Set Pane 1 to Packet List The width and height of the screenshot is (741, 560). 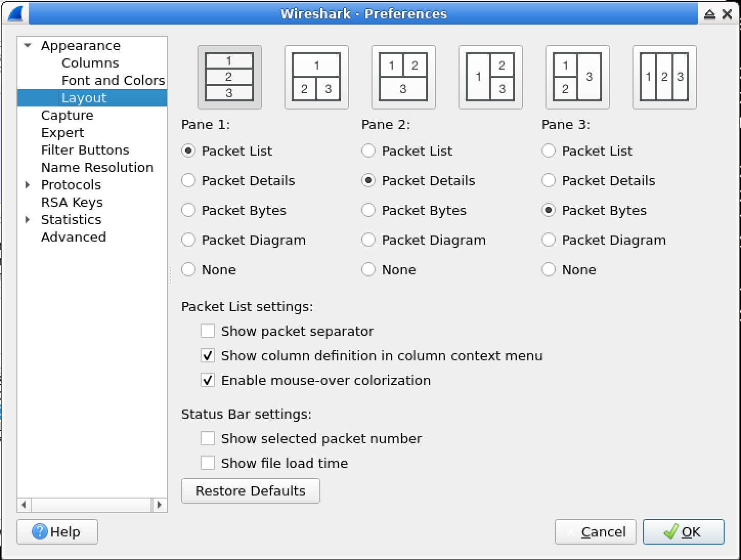click(x=227, y=151)
